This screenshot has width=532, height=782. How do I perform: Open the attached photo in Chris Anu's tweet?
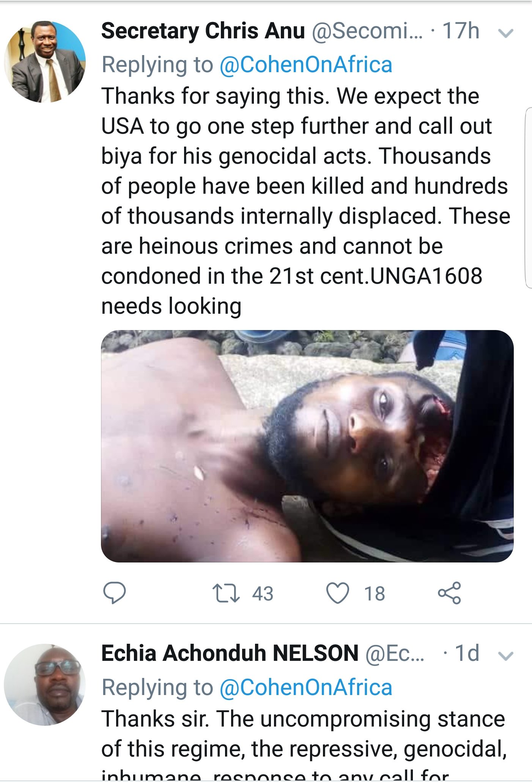(x=307, y=446)
